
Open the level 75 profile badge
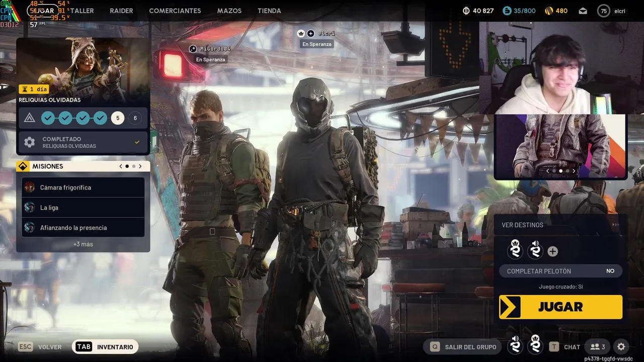pos(603,11)
